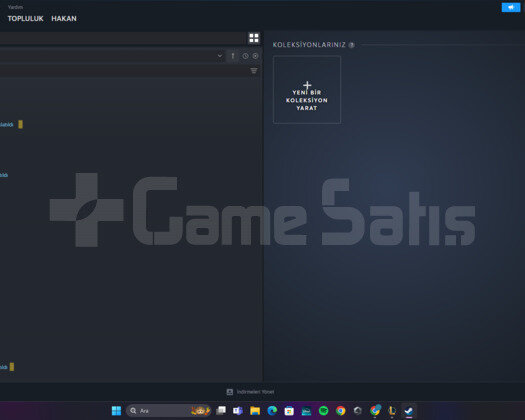This screenshot has height=420, width=525.
Task: Focus the library game search field
Action: click(124, 71)
